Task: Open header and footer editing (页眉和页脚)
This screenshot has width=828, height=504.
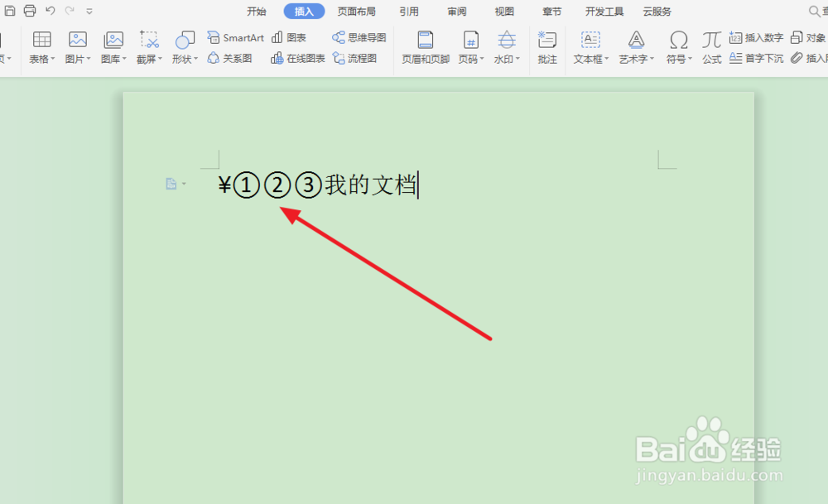Action: pos(425,50)
